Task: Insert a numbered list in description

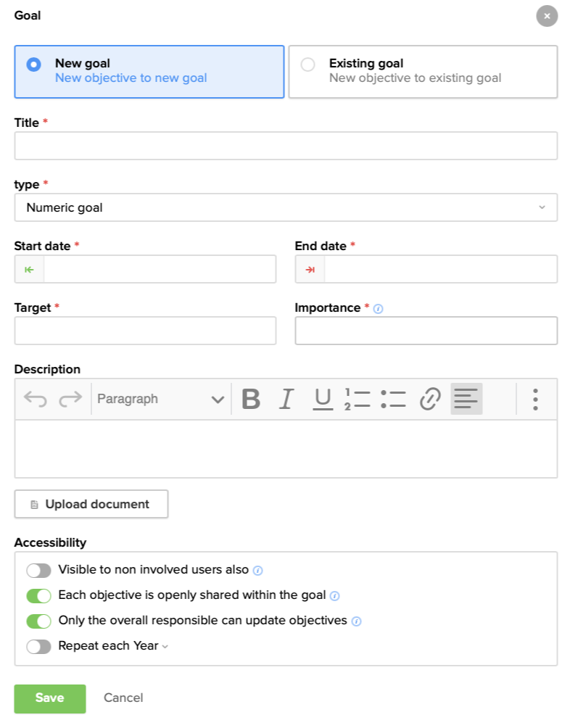Action: tap(358, 399)
